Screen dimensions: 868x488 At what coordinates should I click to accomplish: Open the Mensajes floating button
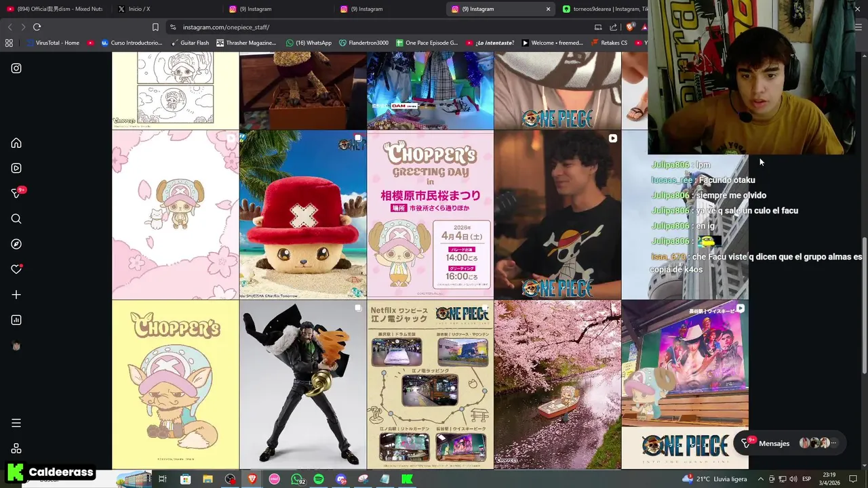tap(789, 443)
